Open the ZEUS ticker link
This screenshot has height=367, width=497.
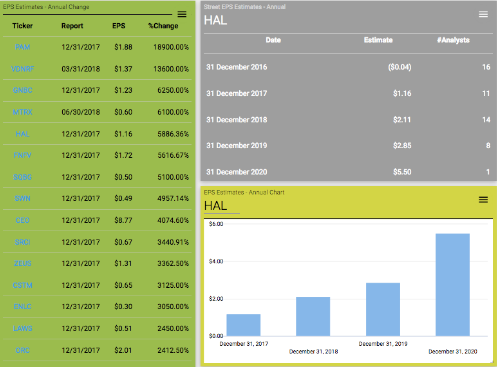23,263
